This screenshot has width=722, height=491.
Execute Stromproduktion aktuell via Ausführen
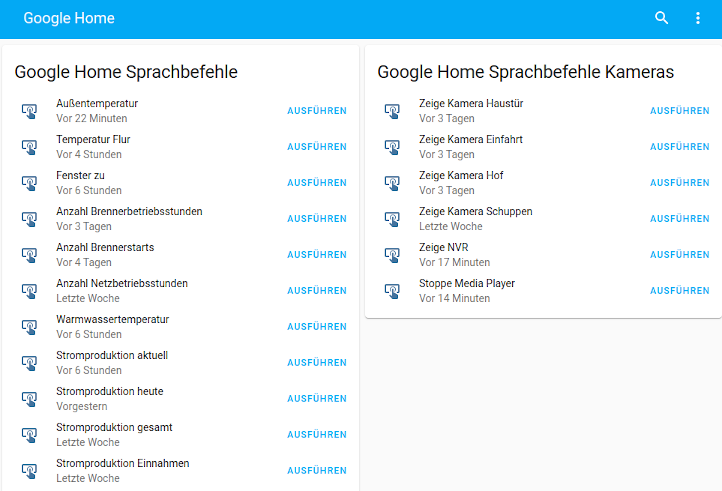[x=317, y=363]
